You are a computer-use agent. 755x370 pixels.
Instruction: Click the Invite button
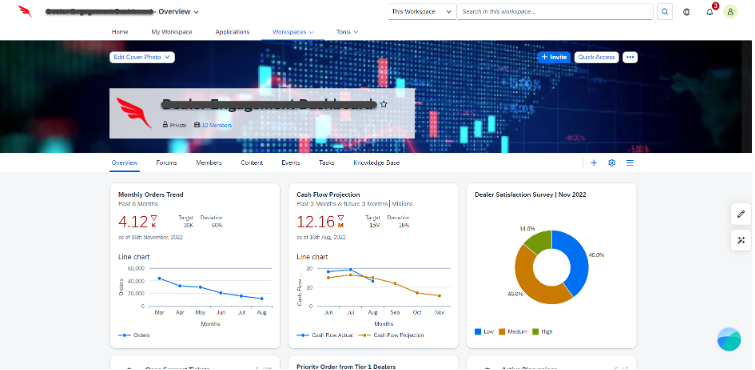coord(554,57)
